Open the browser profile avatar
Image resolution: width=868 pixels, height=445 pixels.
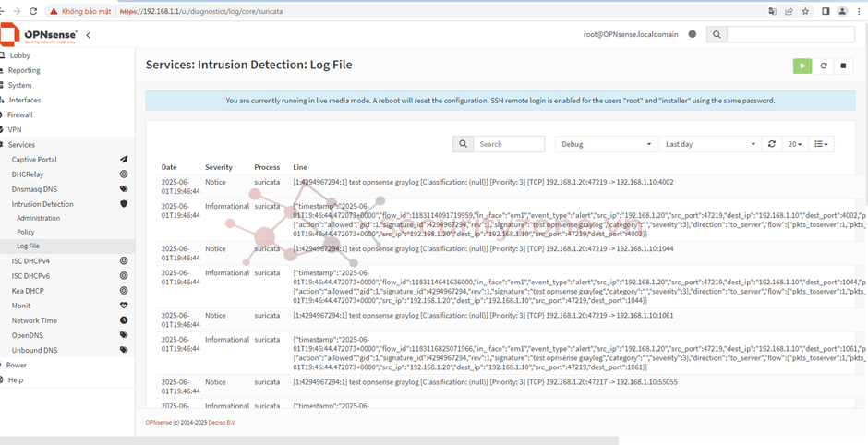pyautogui.click(x=842, y=11)
